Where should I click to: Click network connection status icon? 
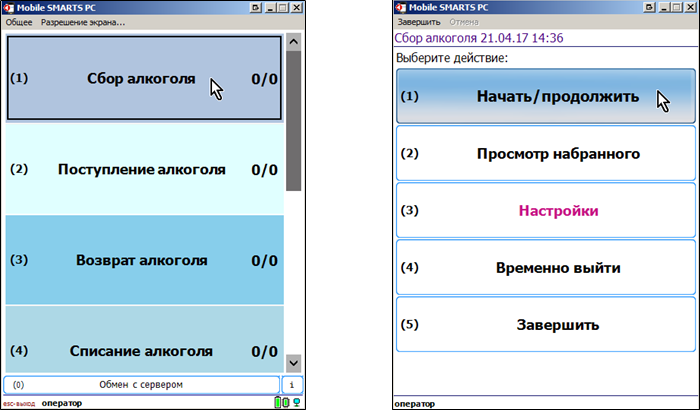click(296, 402)
